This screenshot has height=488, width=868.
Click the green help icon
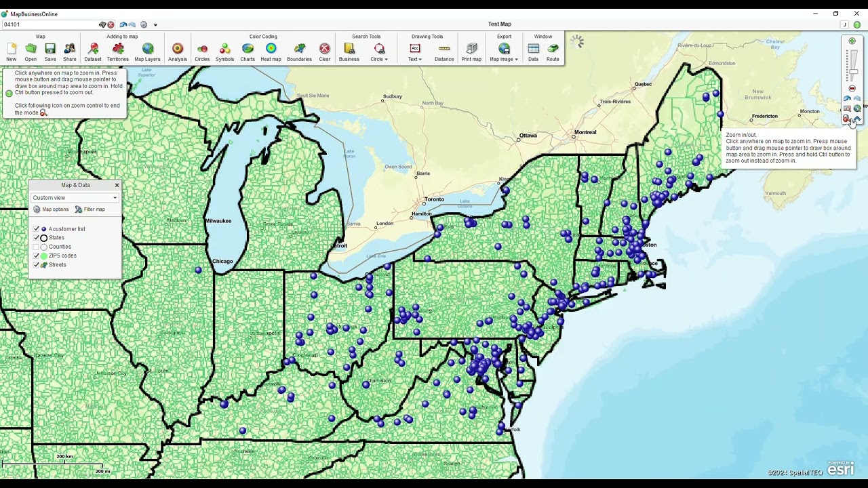(857, 25)
